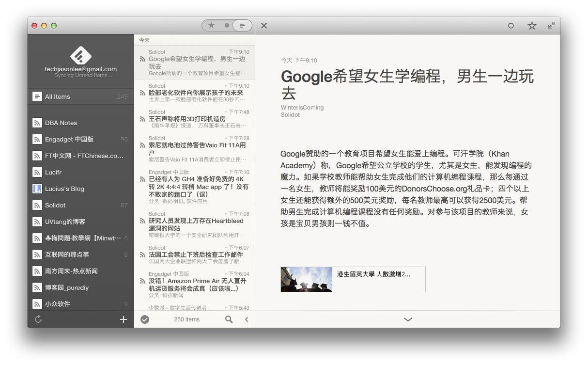The image size is (588, 366).
Task: Click 今天 下午9:10 timestamp in article
Action: coord(299,61)
